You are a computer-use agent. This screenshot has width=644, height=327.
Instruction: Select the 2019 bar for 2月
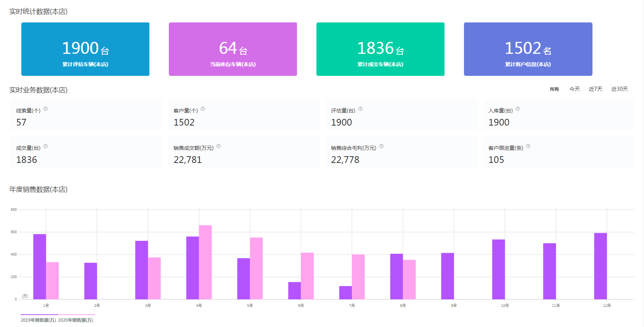tap(91, 281)
